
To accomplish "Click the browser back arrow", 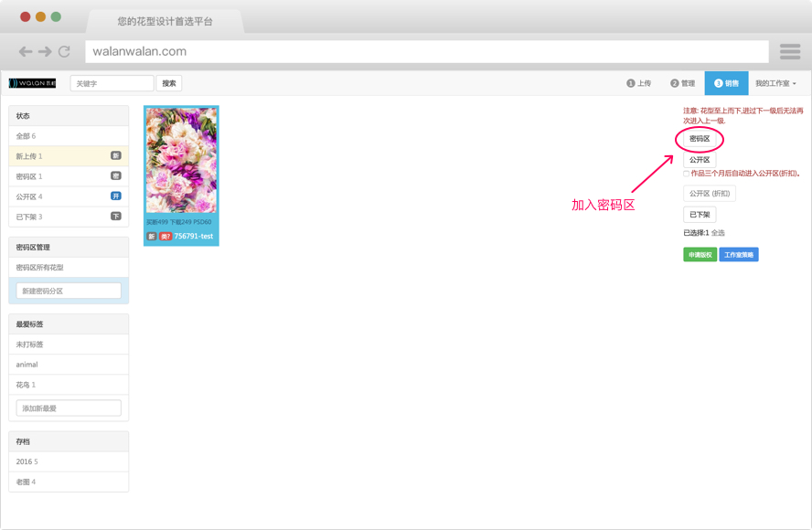I will point(26,52).
